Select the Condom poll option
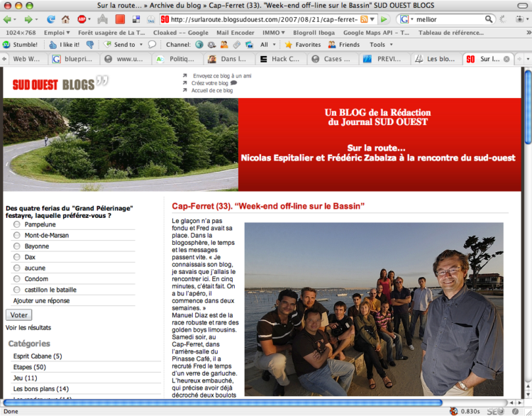 point(16,278)
